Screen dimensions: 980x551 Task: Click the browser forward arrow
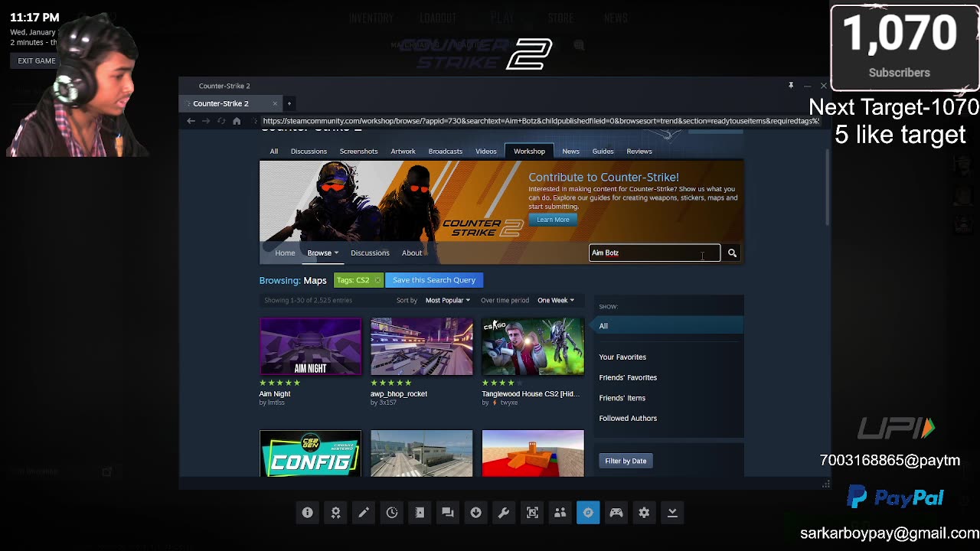[x=206, y=121]
